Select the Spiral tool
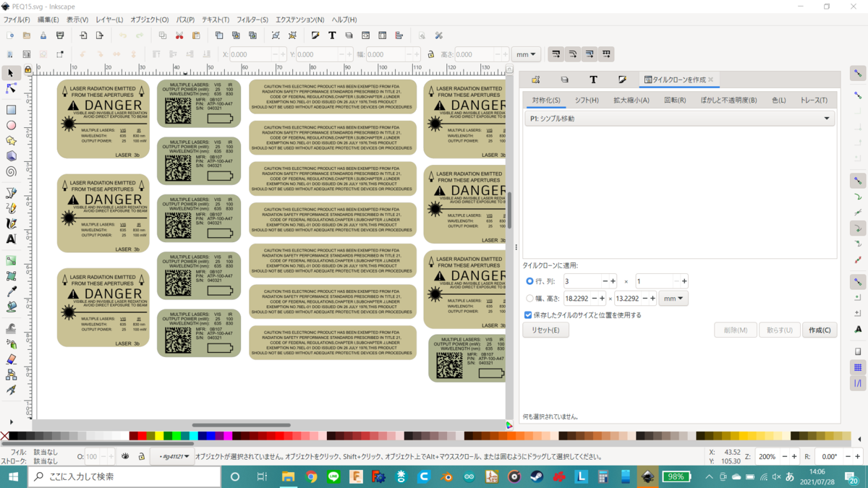This screenshot has width=868, height=488. [11, 172]
